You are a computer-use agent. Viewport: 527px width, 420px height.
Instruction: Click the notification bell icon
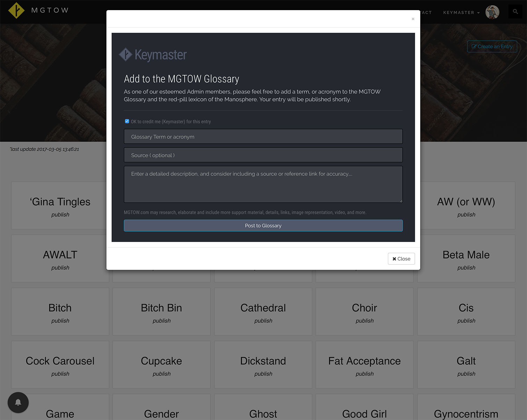pos(18,403)
